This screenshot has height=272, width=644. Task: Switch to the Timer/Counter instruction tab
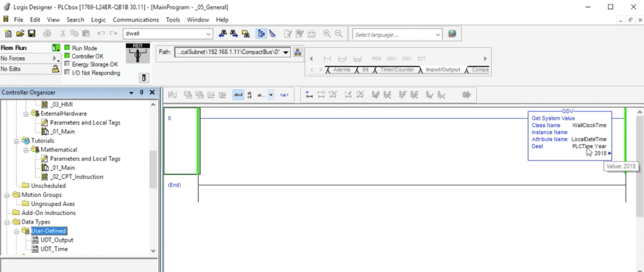(x=396, y=70)
